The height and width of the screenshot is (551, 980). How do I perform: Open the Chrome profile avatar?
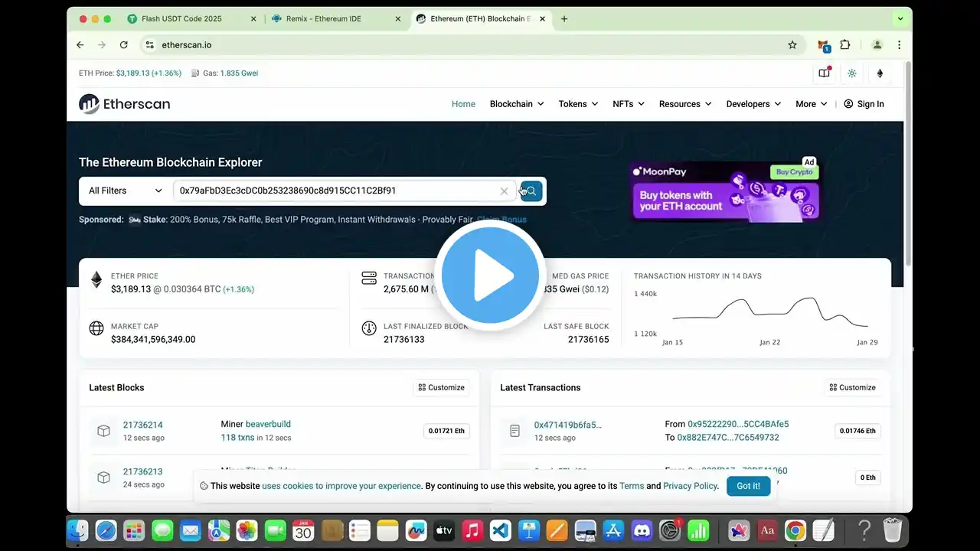point(877,45)
